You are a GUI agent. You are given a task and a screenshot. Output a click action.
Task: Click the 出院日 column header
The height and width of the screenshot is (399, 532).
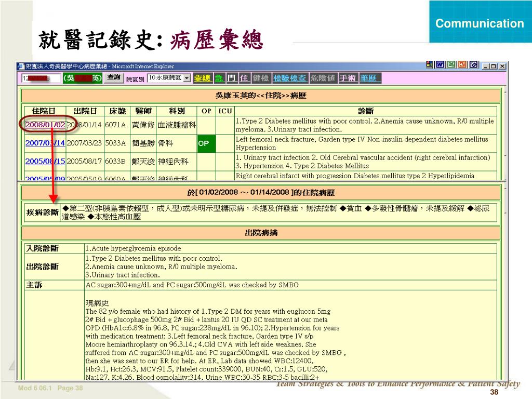tap(85, 111)
